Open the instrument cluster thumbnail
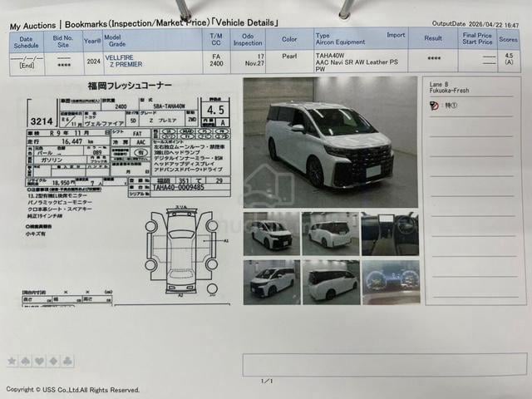This screenshot has height=399, width=532. point(392,283)
